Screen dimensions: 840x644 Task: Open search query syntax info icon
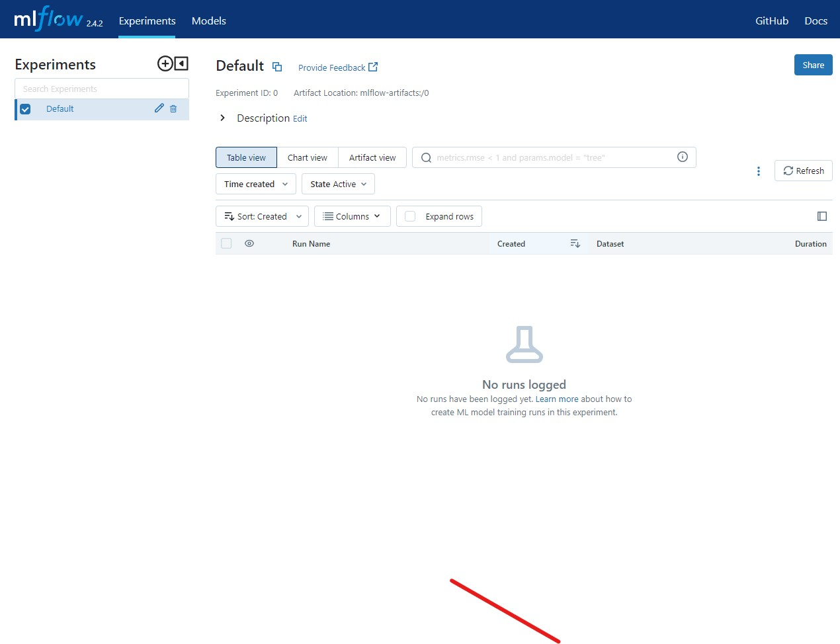click(682, 157)
